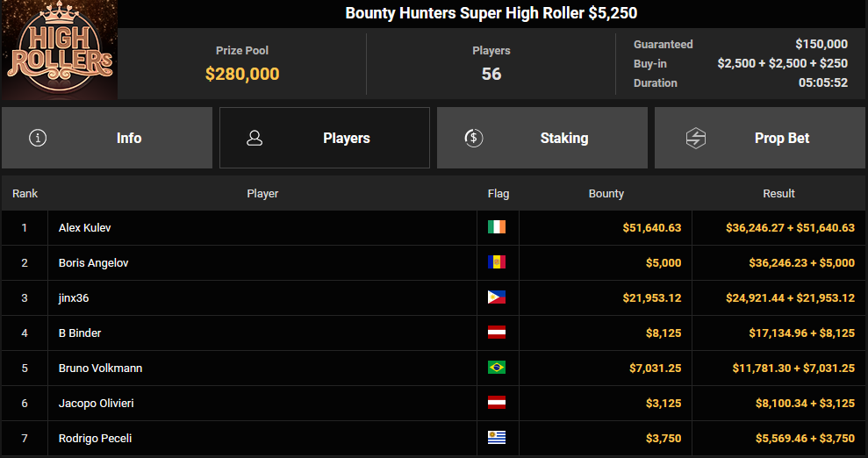This screenshot has width=868, height=458.
Task: Click the Info tab's circled-i icon
Action: (38, 138)
